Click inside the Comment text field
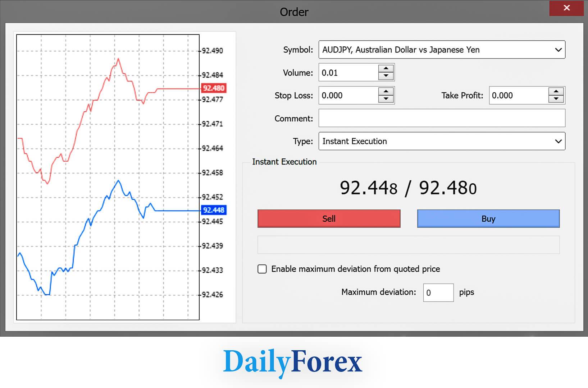The height and width of the screenshot is (388, 588). click(442, 118)
